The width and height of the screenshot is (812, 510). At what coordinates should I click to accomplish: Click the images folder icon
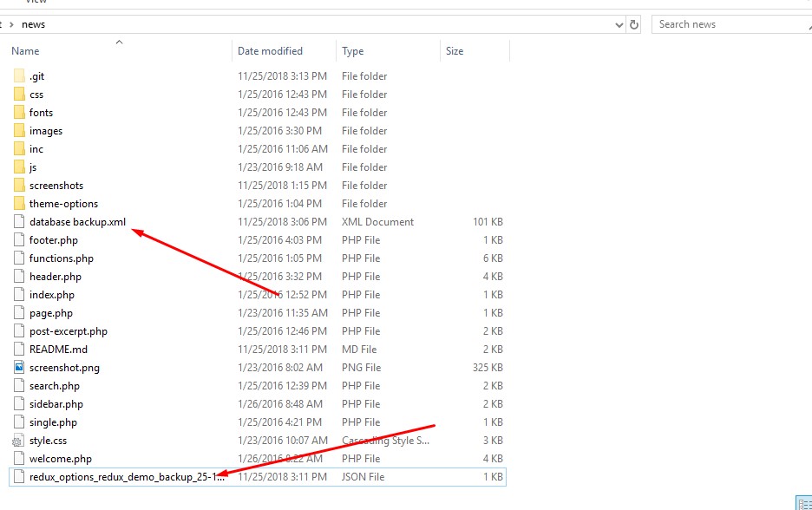pos(19,130)
